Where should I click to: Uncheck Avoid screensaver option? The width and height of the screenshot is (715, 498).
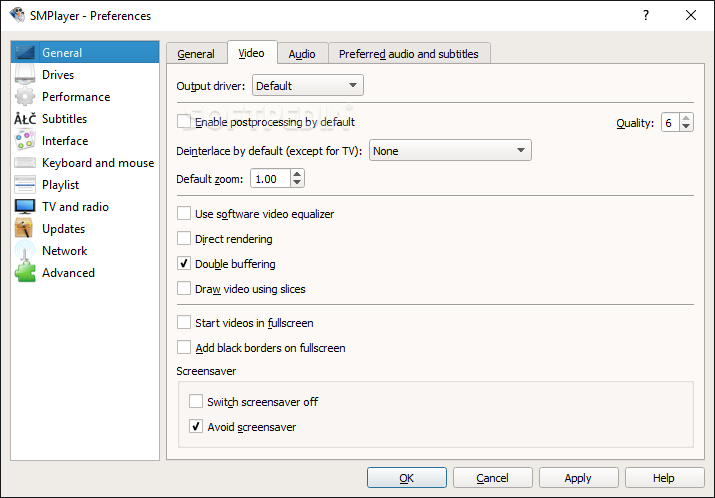pos(196,426)
